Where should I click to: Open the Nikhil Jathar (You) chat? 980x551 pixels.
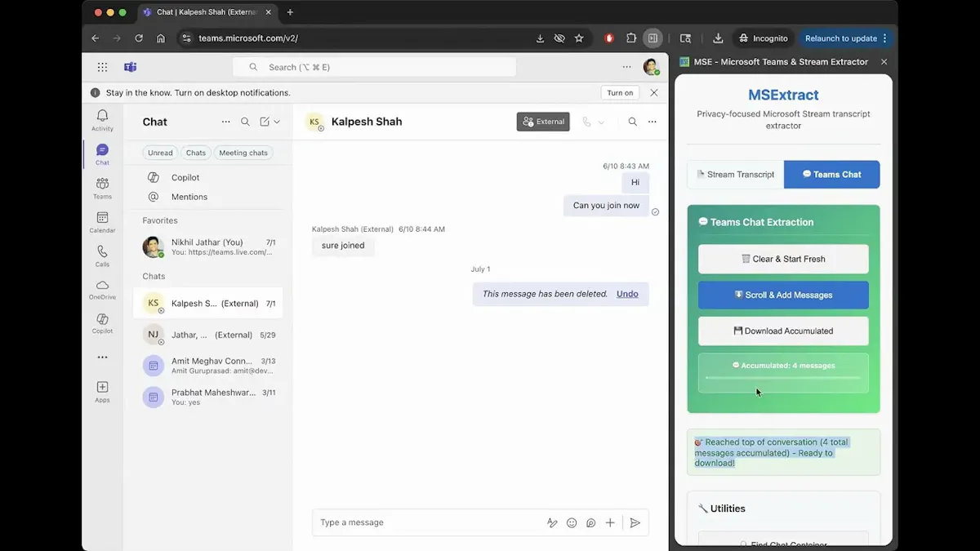tap(207, 247)
